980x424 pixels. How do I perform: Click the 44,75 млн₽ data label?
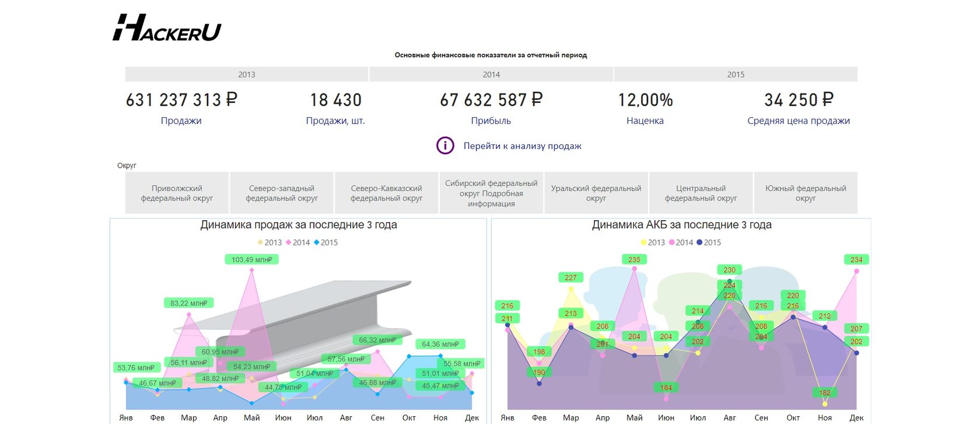point(283,387)
